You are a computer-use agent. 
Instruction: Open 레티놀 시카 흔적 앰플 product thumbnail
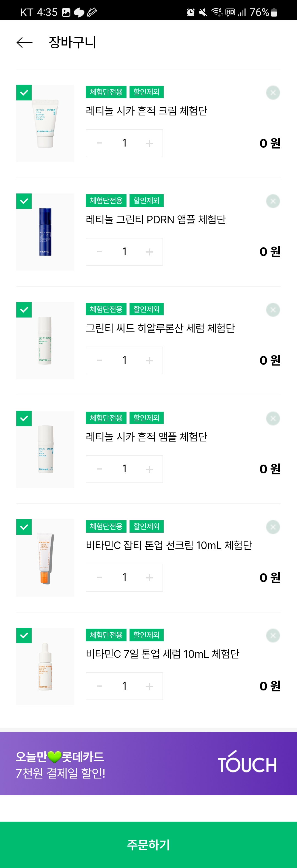pos(45,449)
